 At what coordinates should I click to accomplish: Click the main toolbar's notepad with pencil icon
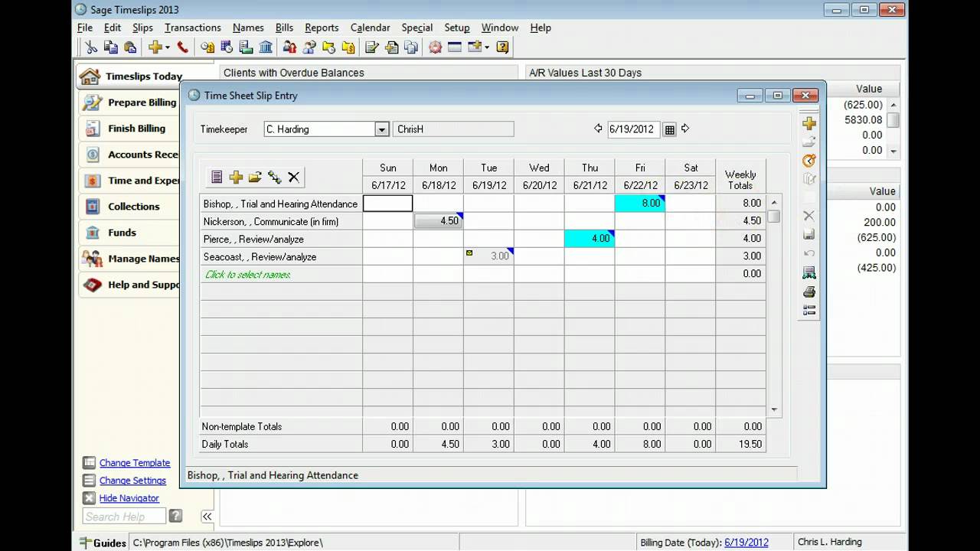[x=372, y=47]
